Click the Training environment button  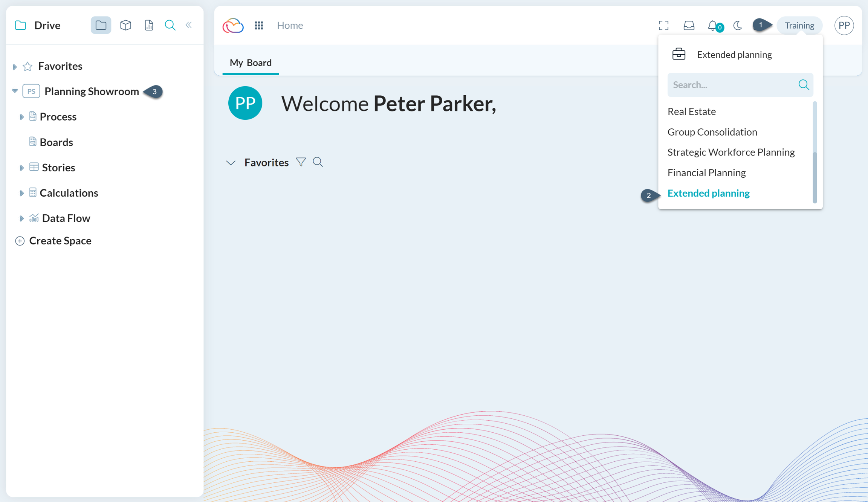(799, 25)
